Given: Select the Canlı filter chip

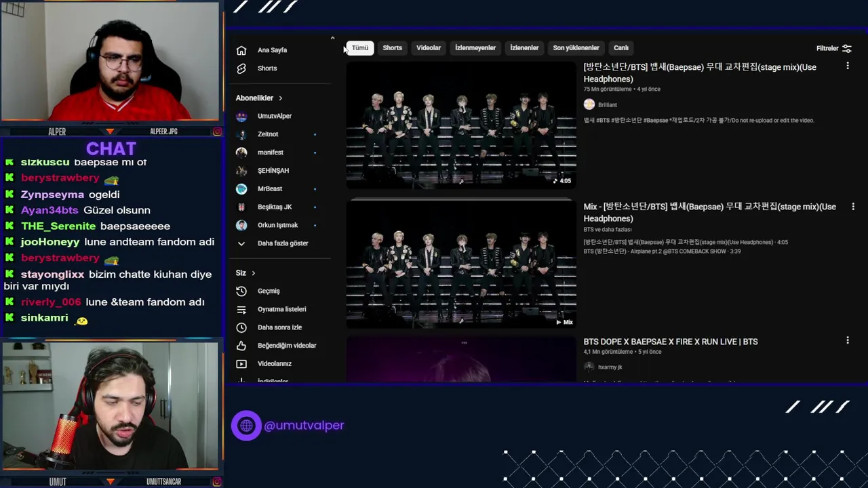Looking at the screenshot, I should coord(621,48).
